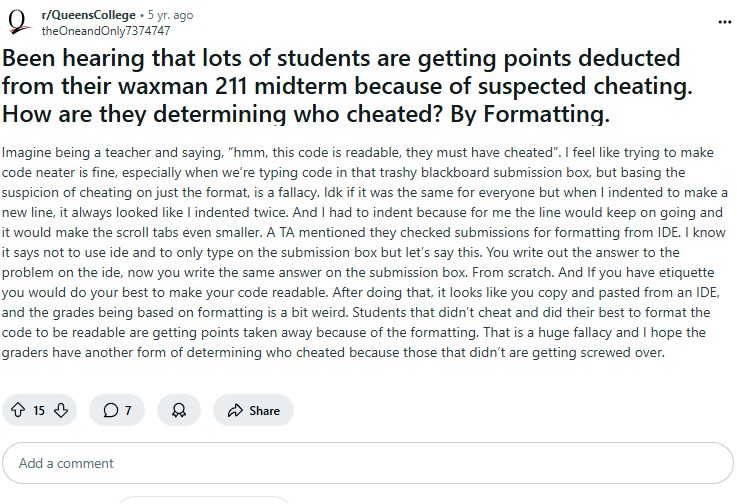The image size is (737, 504).
Task: Give an award using the ribbon icon
Action: click(179, 410)
